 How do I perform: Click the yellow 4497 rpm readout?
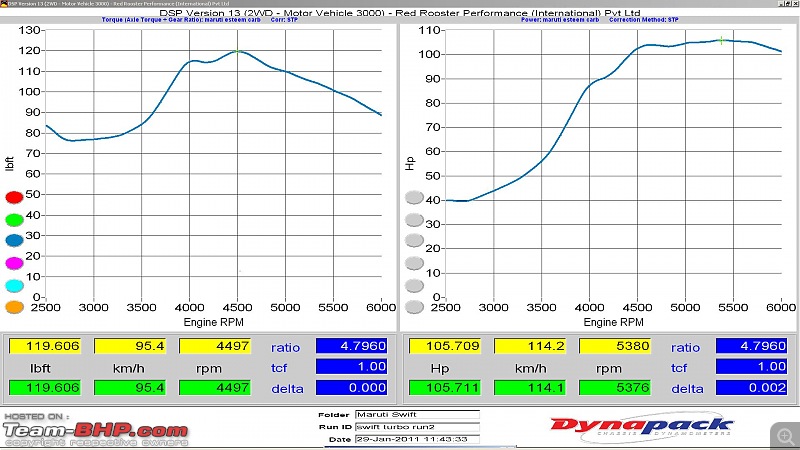pyautogui.click(x=215, y=346)
